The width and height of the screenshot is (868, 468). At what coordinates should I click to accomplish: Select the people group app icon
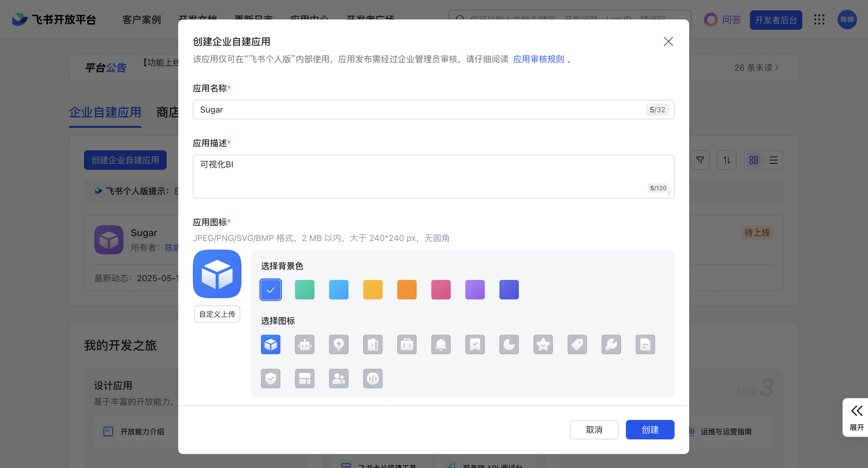click(x=339, y=378)
